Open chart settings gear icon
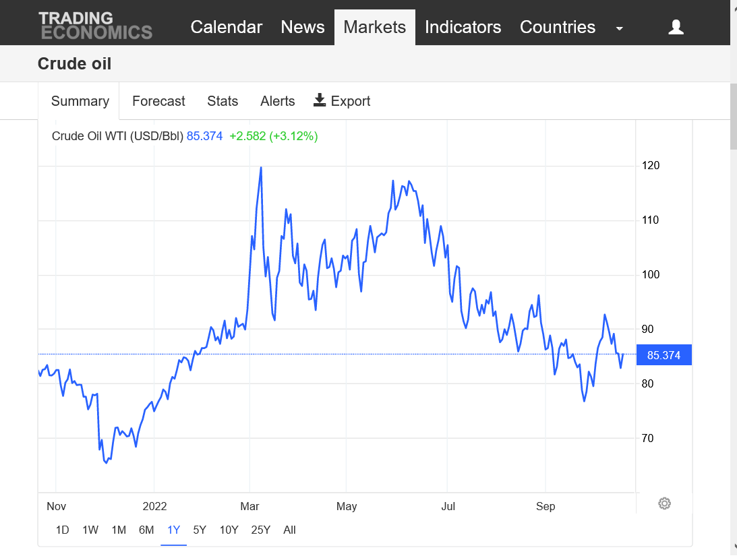737x560 pixels. 664,503
